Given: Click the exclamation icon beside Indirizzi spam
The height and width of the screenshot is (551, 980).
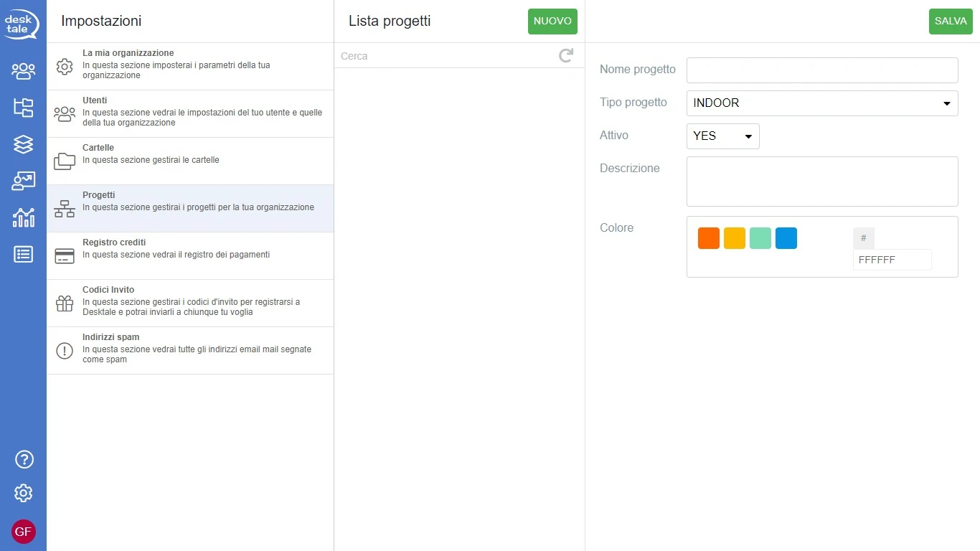Looking at the screenshot, I should pyautogui.click(x=65, y=351).
